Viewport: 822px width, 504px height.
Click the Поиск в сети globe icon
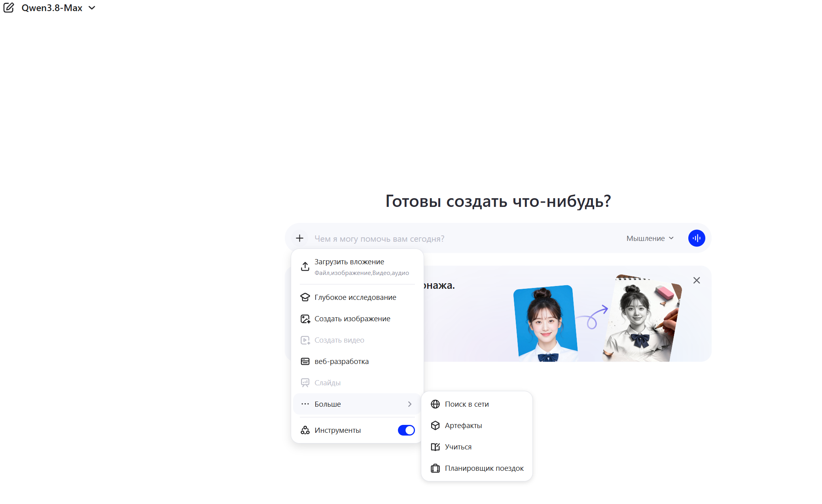[x=435, y=404]
